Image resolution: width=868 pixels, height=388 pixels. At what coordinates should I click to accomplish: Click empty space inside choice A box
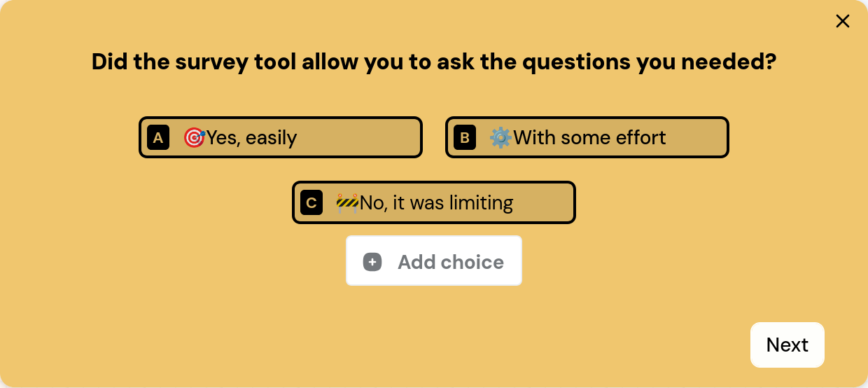pyautogui.click(x=364, y=138)
